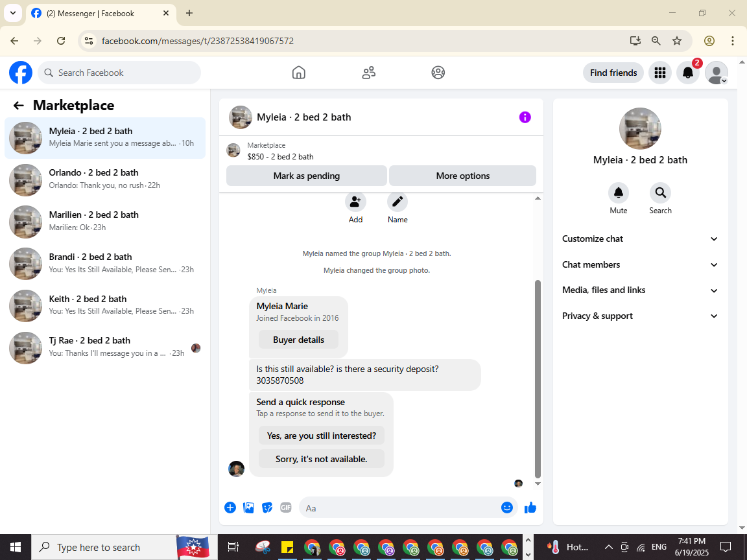747x560 pixels.
Task: Click the browser address bar URL
Action: click(x=197, y=41)
